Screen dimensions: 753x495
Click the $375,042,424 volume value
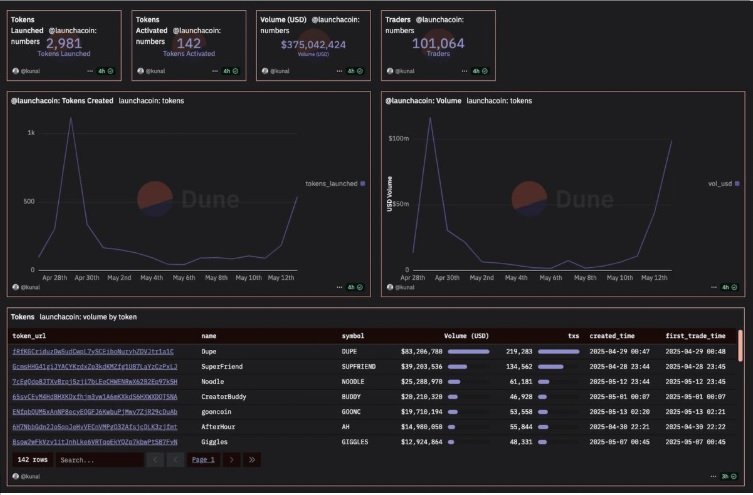pos(313,45)
